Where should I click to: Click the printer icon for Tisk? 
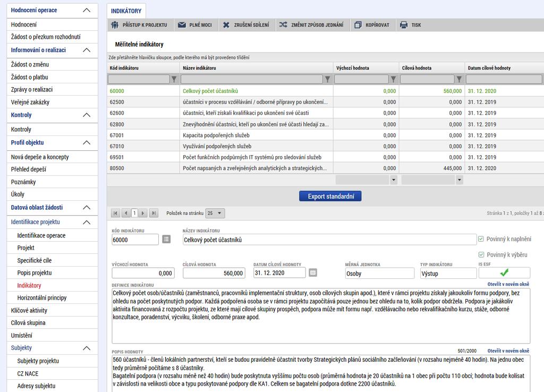tap(404, 25)
